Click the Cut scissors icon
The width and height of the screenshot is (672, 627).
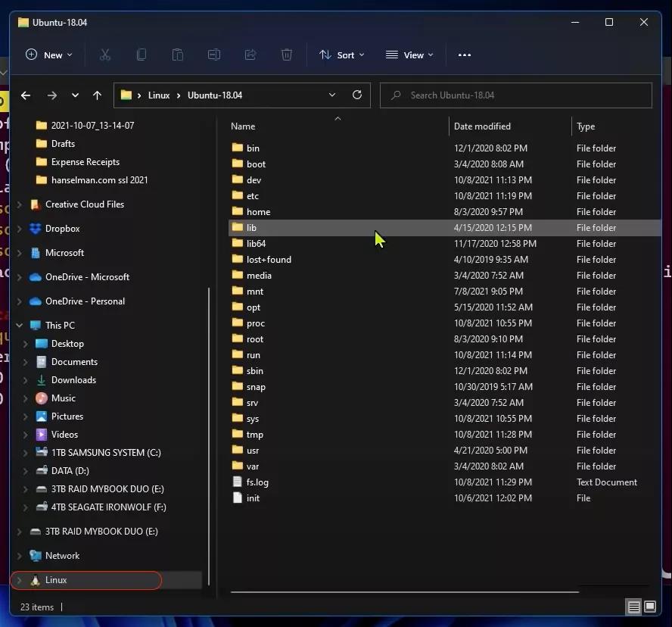tap(105, 55)
